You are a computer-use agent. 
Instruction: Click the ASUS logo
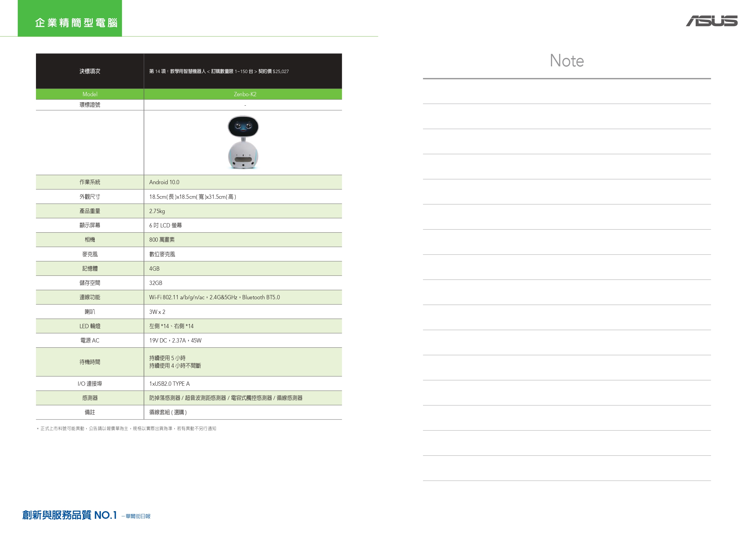pyautogui.click(x=712, y=21)
